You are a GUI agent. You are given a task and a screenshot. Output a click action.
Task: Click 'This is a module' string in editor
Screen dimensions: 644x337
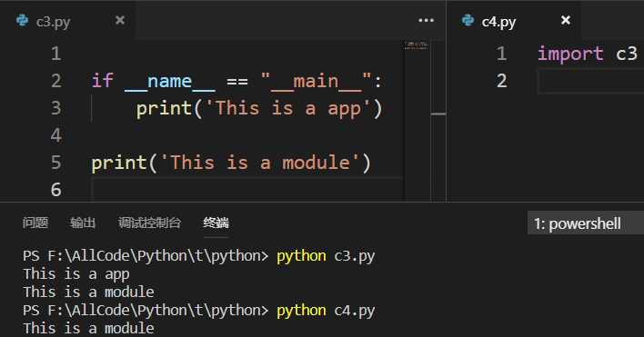pyautogui.click(x=259, y=163)
